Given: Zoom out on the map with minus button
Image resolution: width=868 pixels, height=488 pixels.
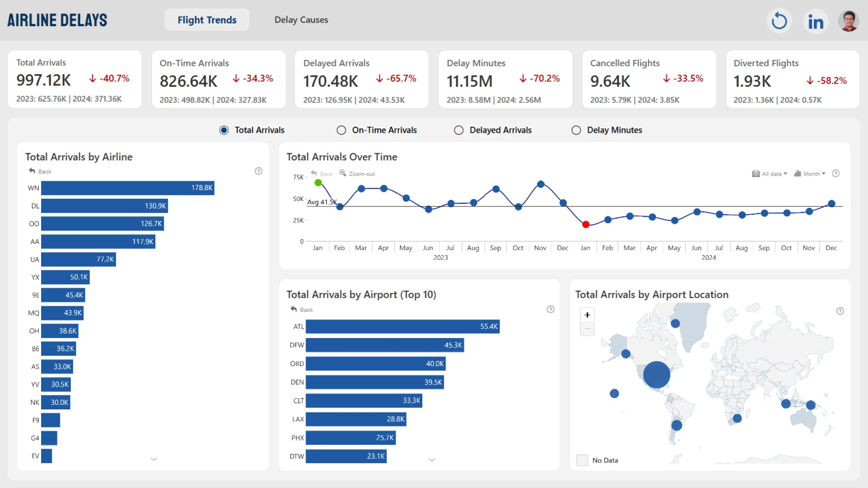Looking at the screenshot, I should [587, 328].
